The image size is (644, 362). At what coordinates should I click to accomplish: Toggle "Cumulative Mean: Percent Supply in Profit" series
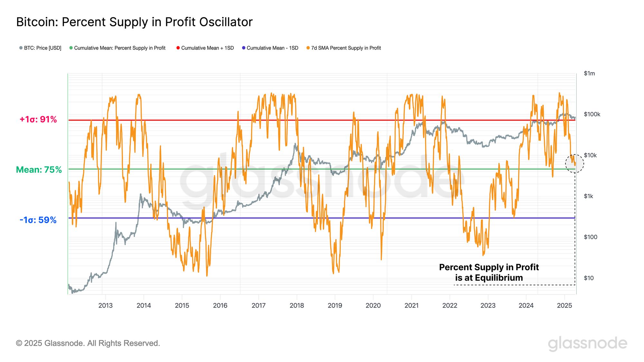pos(120,48)
